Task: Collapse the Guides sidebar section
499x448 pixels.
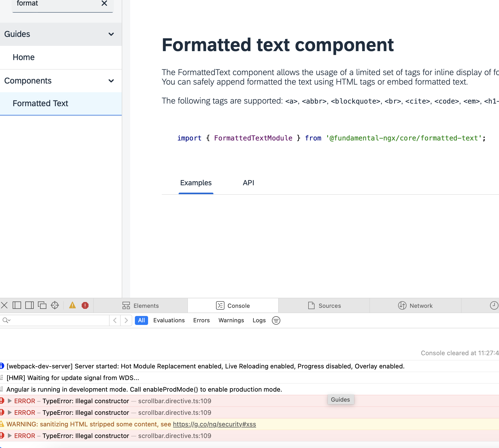Action: click(x=111, y=34)
